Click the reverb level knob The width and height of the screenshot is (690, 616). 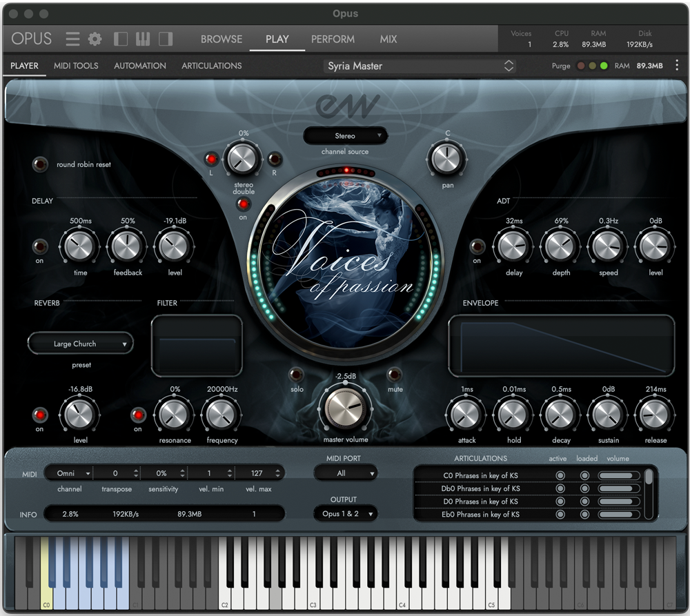(79, 414)
